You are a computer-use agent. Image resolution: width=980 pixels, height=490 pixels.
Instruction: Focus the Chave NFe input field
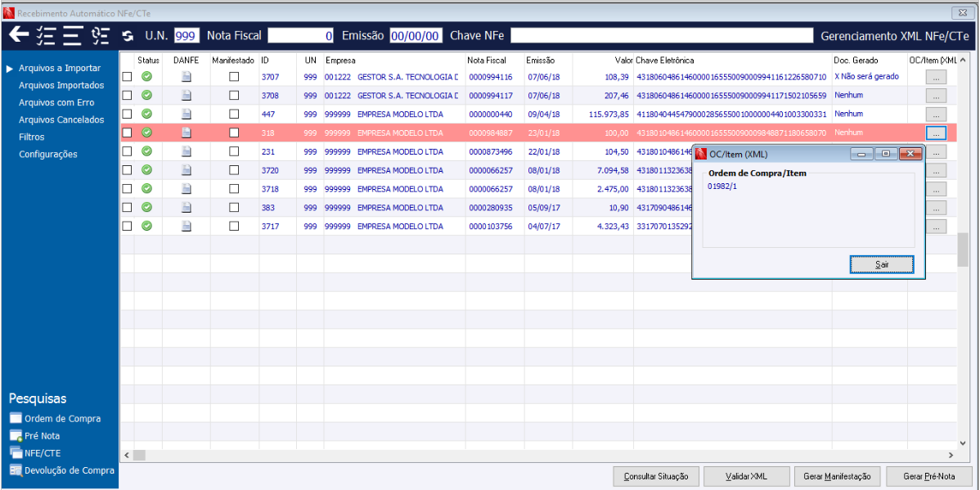(662, 36)
